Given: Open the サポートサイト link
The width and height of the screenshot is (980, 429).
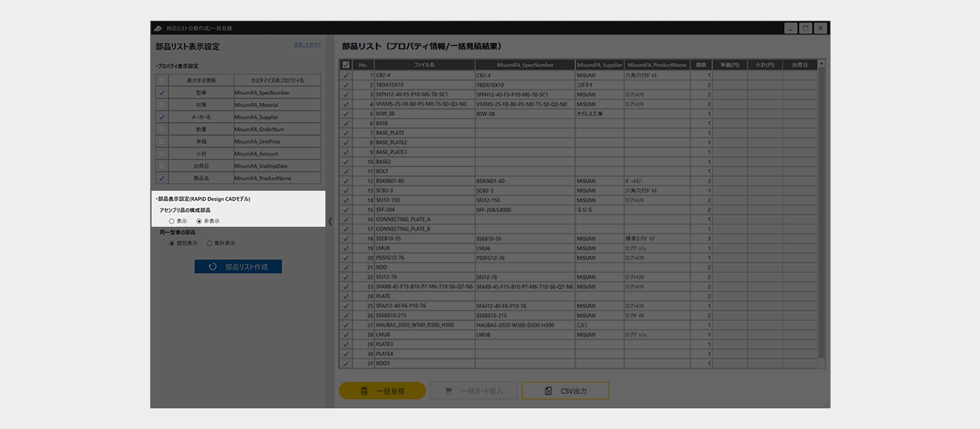Looking at the screenshot, I should tap(307, 45).
